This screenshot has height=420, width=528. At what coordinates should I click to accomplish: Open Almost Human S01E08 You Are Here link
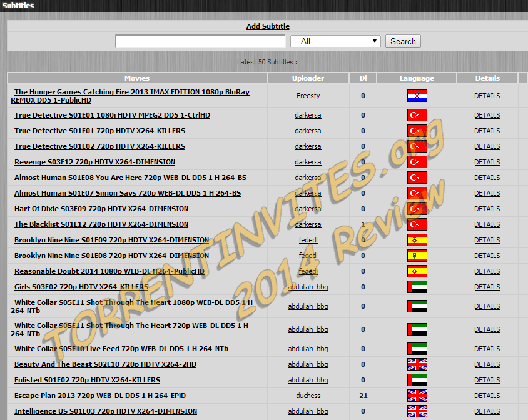130,177
